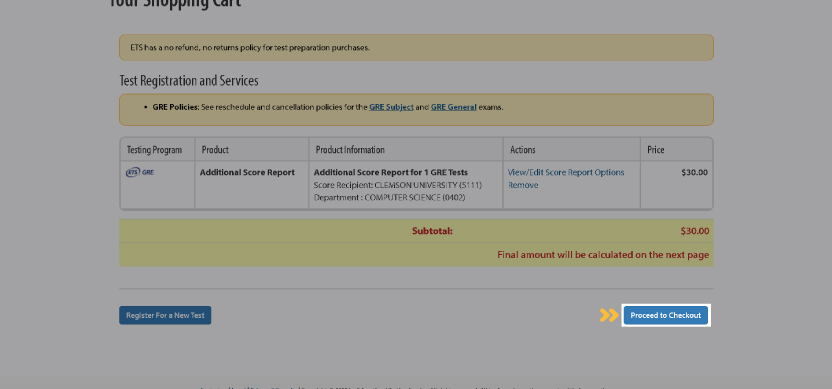Screen dimensions: 832x389
Task: Click the 'Test Registration and Services' heading
Action: pyautogui.click(x=189, y=81)
